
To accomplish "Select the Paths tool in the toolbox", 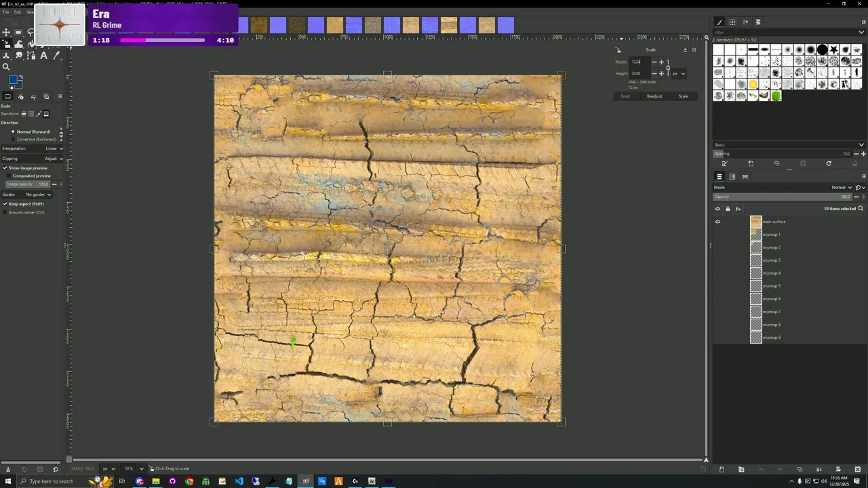I will click(x=31, y=56).
